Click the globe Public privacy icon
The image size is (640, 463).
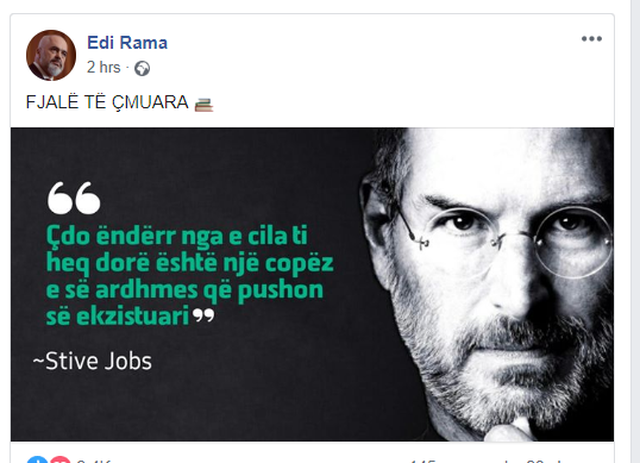tap(142, 68)
